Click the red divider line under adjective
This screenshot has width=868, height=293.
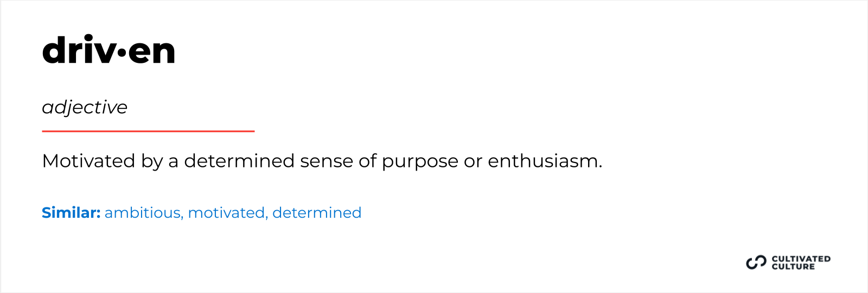(x=148, y=131)
